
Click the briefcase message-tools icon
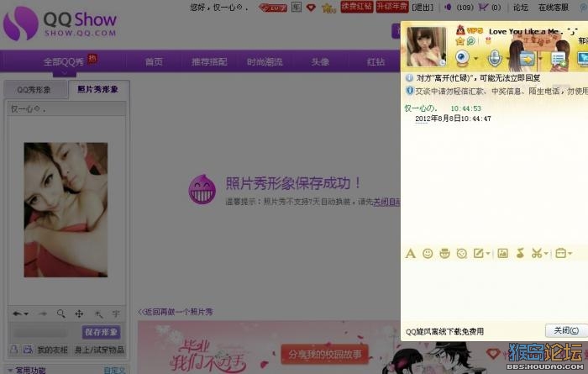tap(560, 254)
